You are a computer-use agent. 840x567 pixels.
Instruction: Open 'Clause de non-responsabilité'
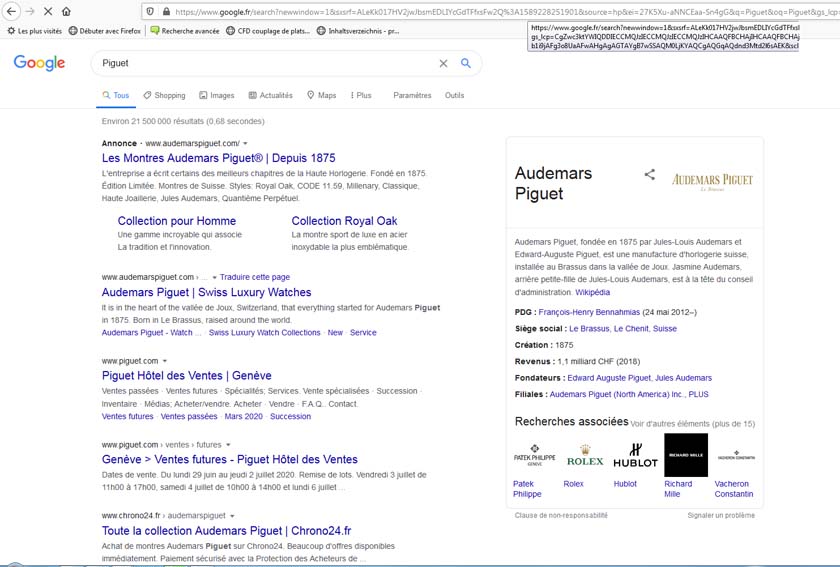(x=561, y=516)
